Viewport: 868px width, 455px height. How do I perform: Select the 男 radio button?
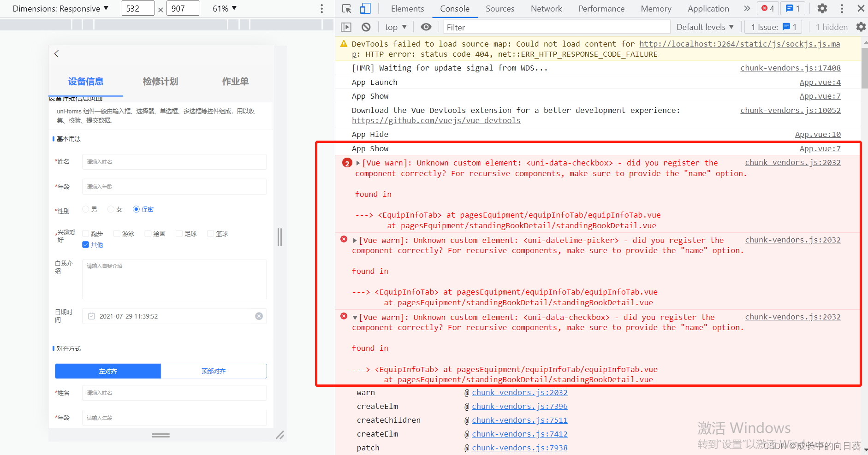click(85, 209)
